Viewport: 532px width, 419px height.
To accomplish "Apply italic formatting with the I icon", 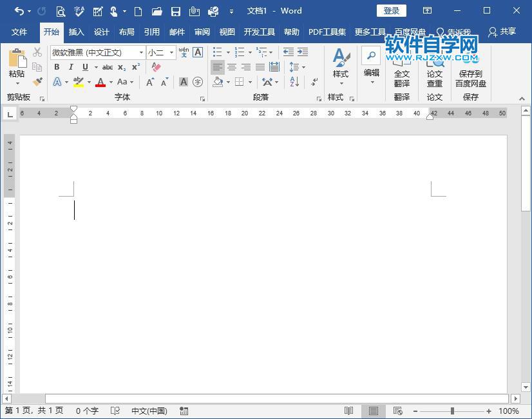I will 71,66.
